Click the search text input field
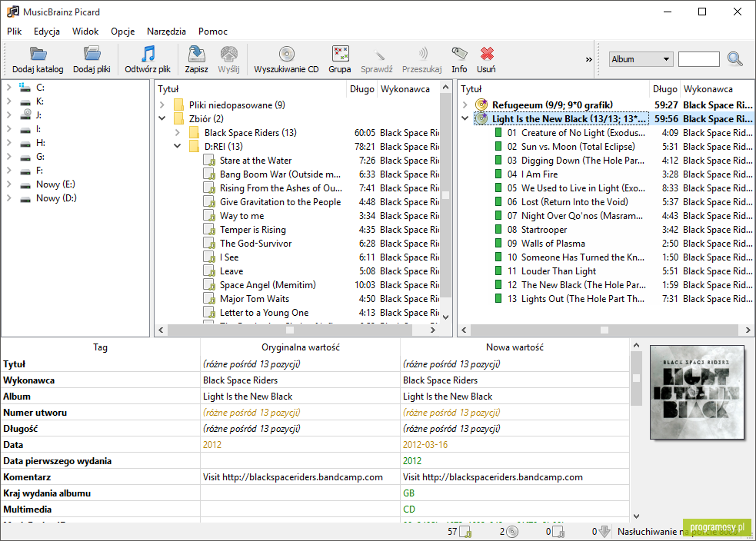Screen dimensions: 756x541 (698, 58)
